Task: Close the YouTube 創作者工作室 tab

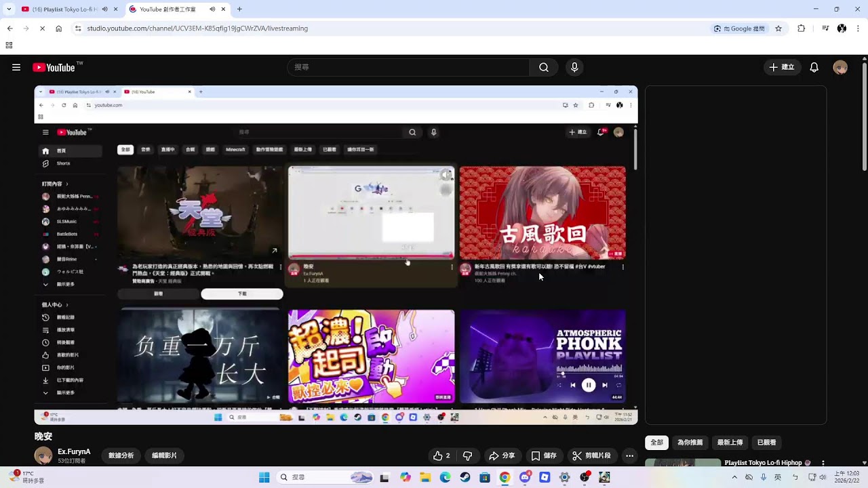Action: pyautogui.click(x=223, y=9)
